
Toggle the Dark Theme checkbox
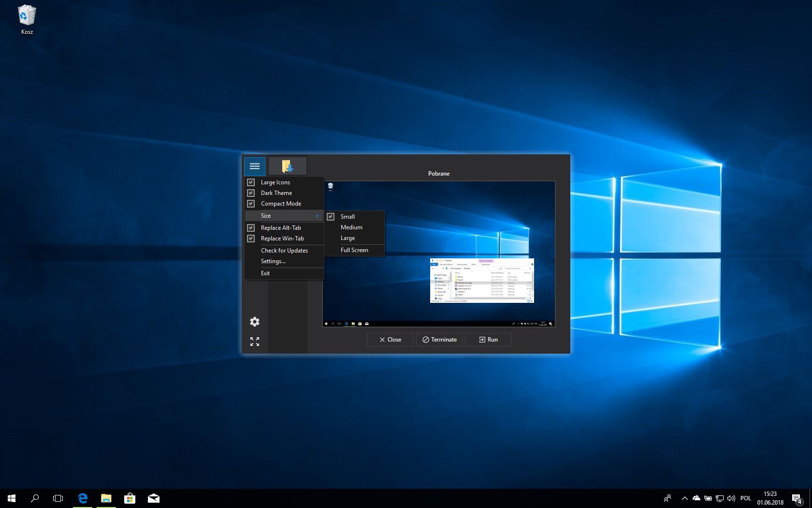click(251, 193)
